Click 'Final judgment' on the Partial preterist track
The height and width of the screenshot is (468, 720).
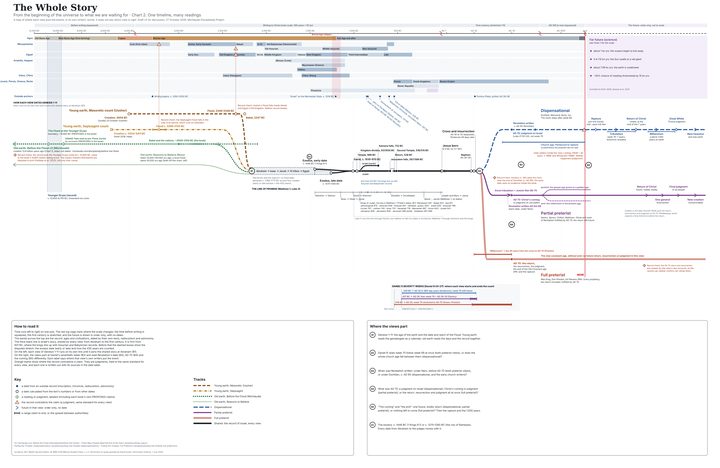[678, 186]
